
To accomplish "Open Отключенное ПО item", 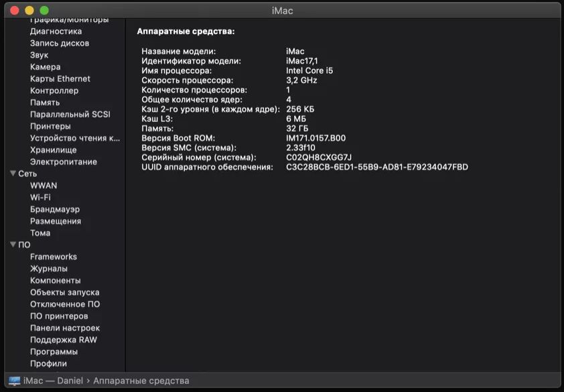I will [65, 304].
